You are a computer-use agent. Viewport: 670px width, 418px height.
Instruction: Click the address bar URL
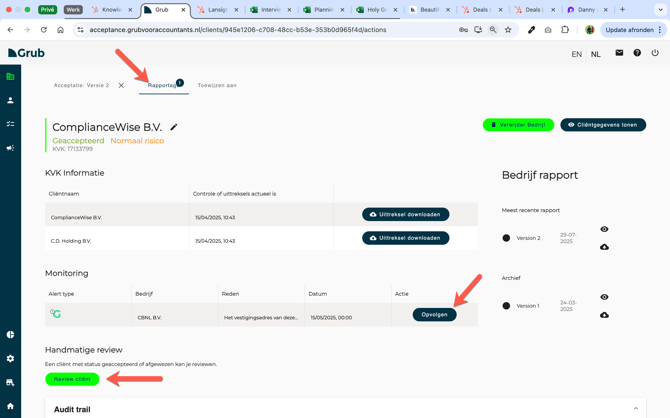coord(238,30)
